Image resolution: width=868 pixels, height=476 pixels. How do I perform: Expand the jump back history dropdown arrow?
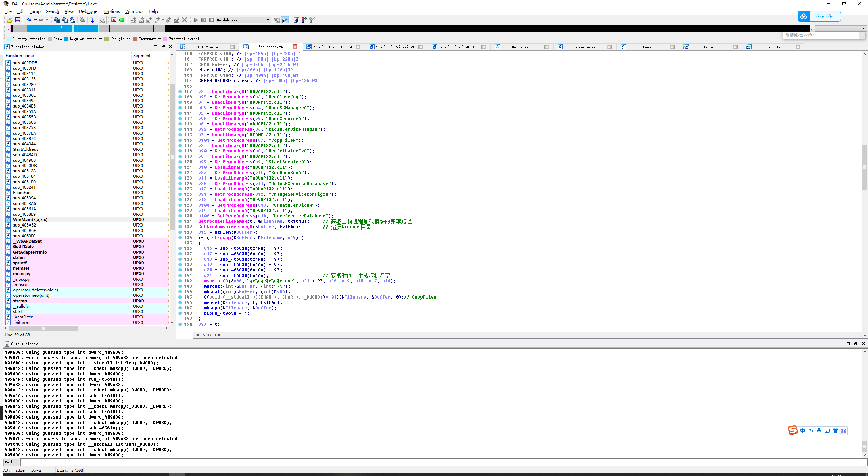[x=35, y=20]
